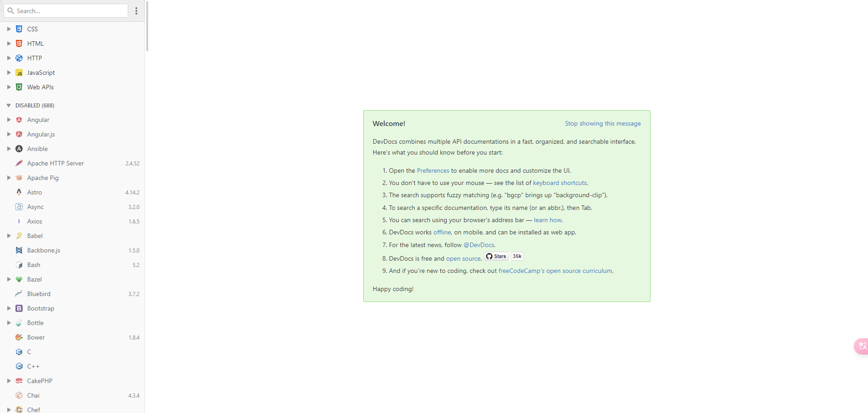Expand the JavaScript documentation tree
This screenshot has width=868, height=413.
pos(9,73)
